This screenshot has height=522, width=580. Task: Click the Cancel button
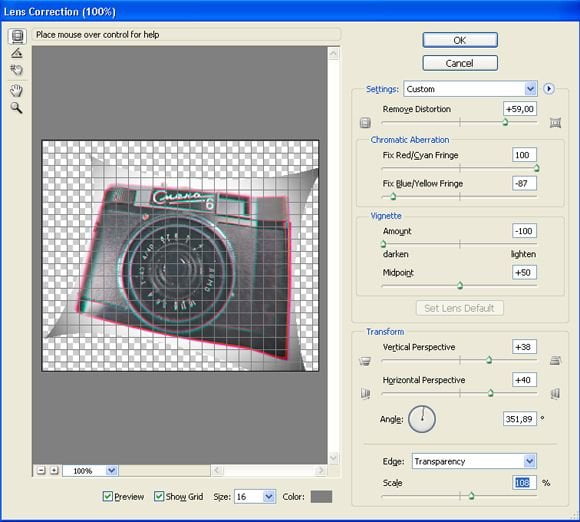click(460, 63)
